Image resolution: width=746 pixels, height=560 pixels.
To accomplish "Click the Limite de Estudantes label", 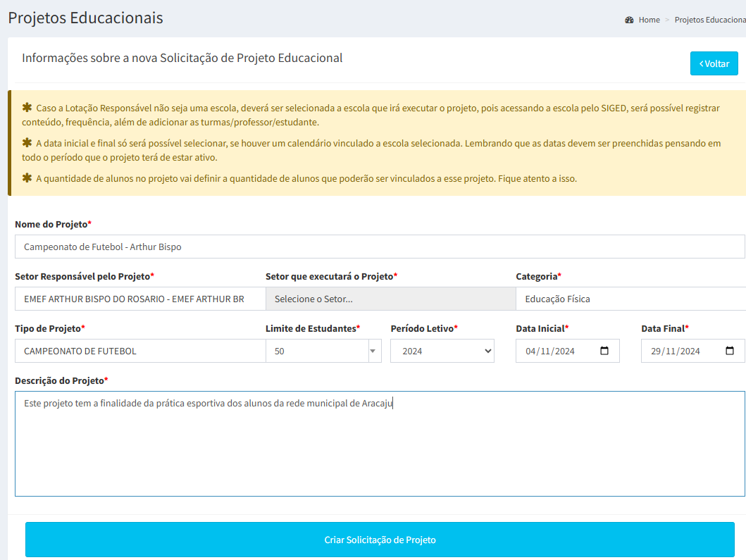I will (x=313, y=328).
